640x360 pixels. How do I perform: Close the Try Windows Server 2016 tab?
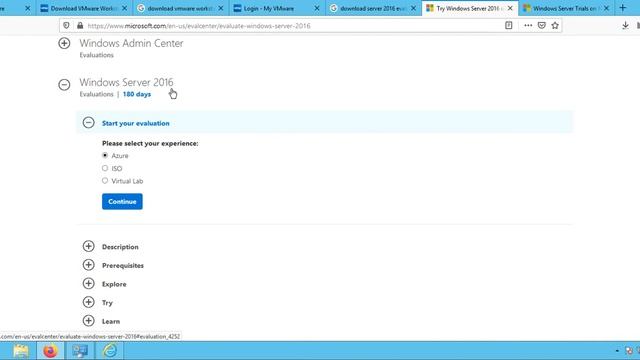coord(510,8)
